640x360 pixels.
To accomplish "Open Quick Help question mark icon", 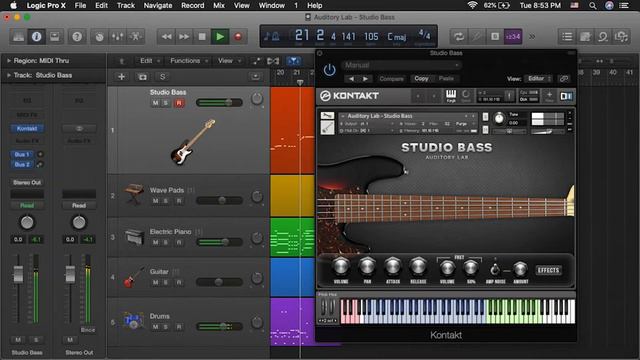I will point(77,37).
